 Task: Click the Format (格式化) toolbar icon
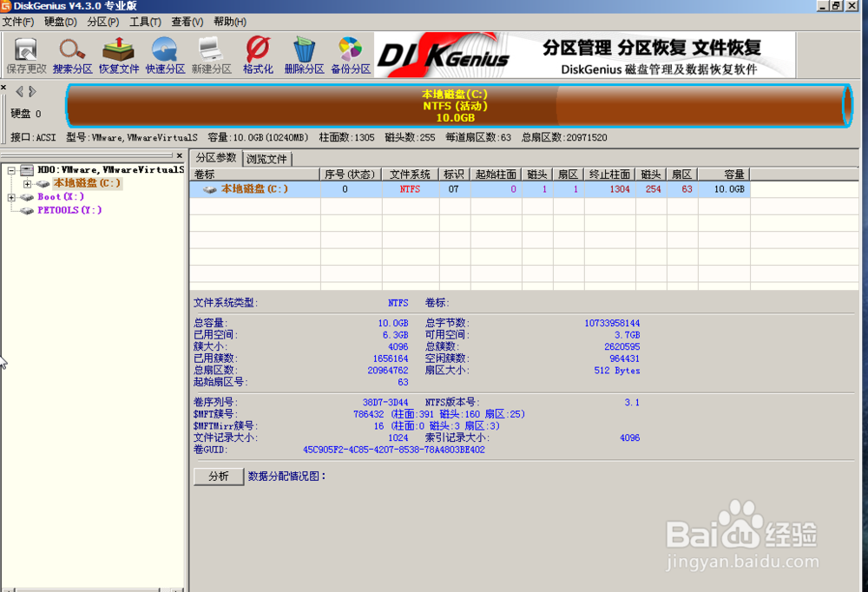(258, 56)
